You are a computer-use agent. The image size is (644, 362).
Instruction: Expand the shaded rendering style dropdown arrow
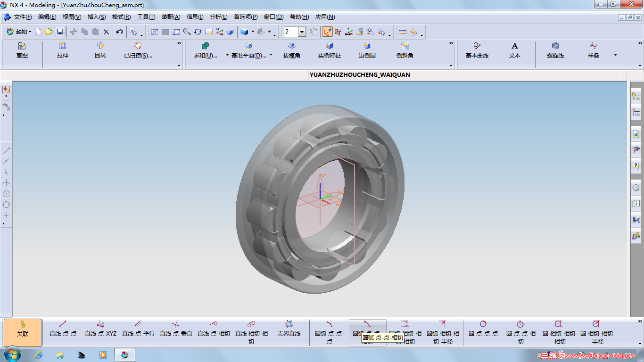(253, 32)
